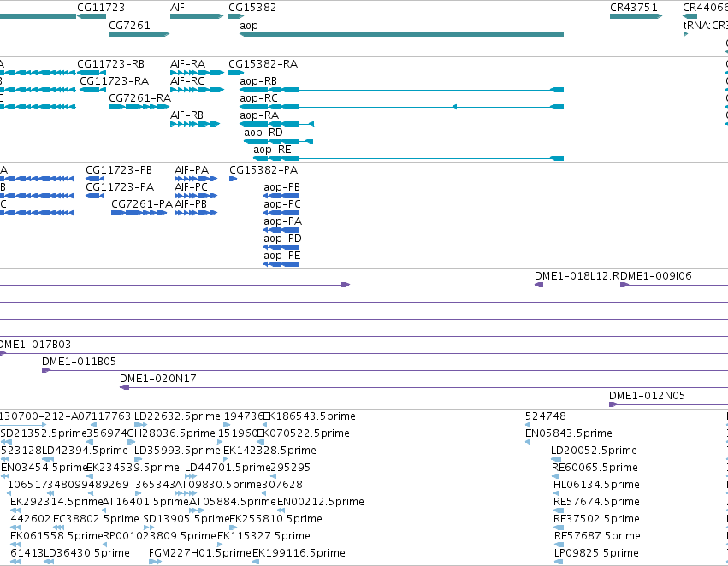
Task: Click the aop-RD transcript label
Action: [263, 133]
